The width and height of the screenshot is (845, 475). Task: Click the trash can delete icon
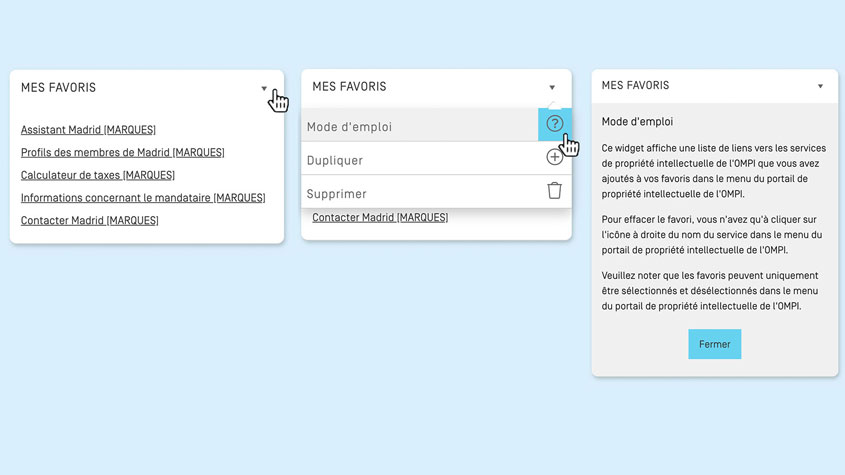pos(554,191)
